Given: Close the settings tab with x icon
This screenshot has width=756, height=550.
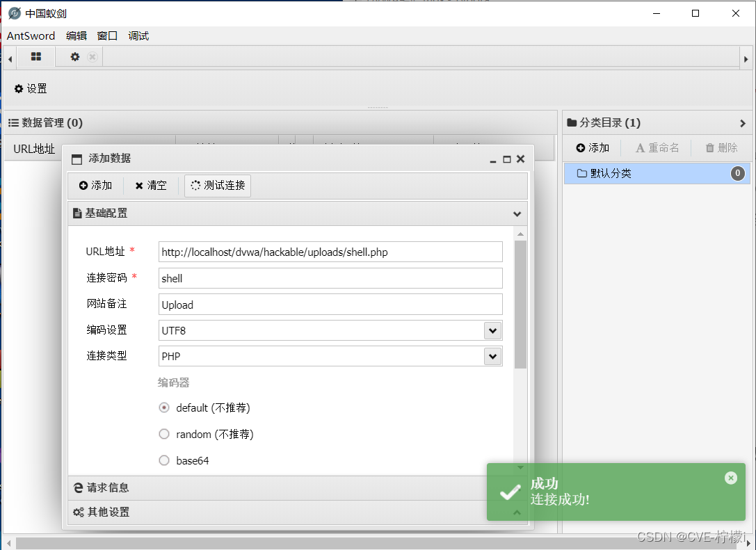Looking at the screenshot, I should pos(93,57).
